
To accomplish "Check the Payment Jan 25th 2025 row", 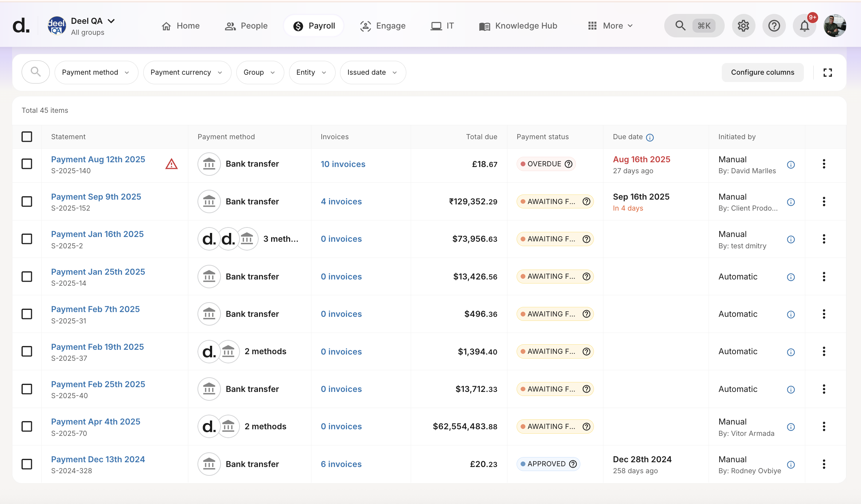I will point(27,277).
